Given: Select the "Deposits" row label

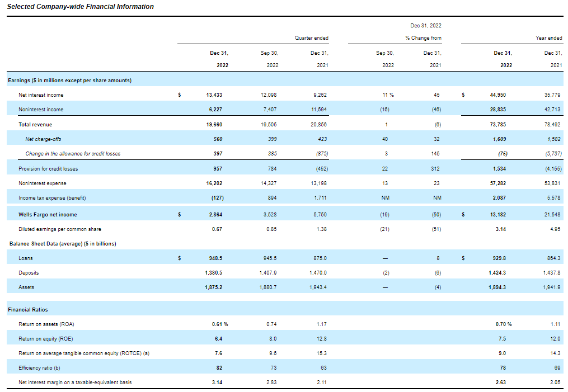Looking at the screenshot, I should point(29,272).
